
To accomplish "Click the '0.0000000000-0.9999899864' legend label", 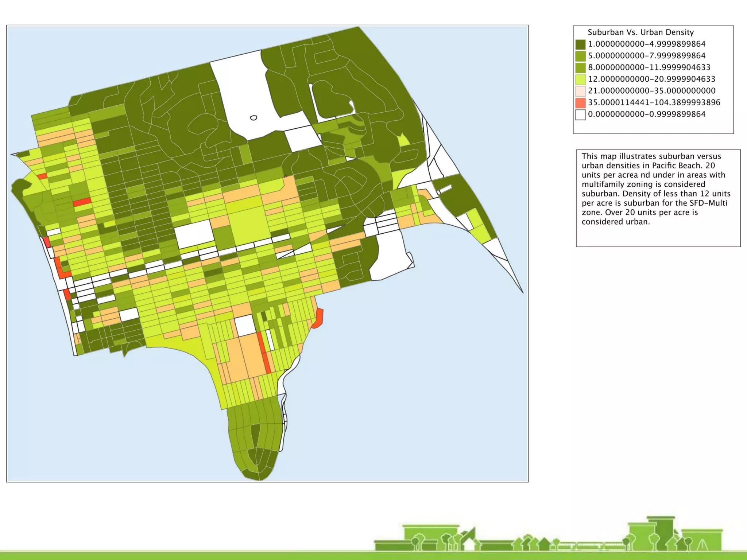I will click(647, 114).
